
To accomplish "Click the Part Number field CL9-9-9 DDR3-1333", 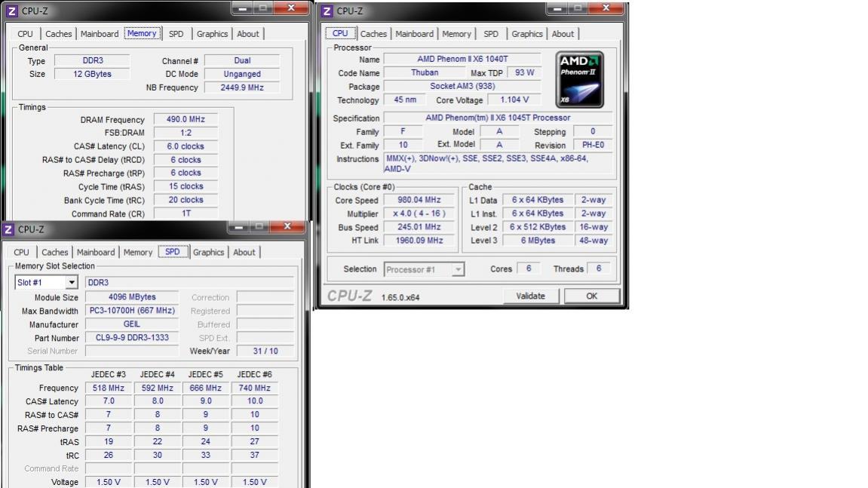I will (x=132, y=337).
